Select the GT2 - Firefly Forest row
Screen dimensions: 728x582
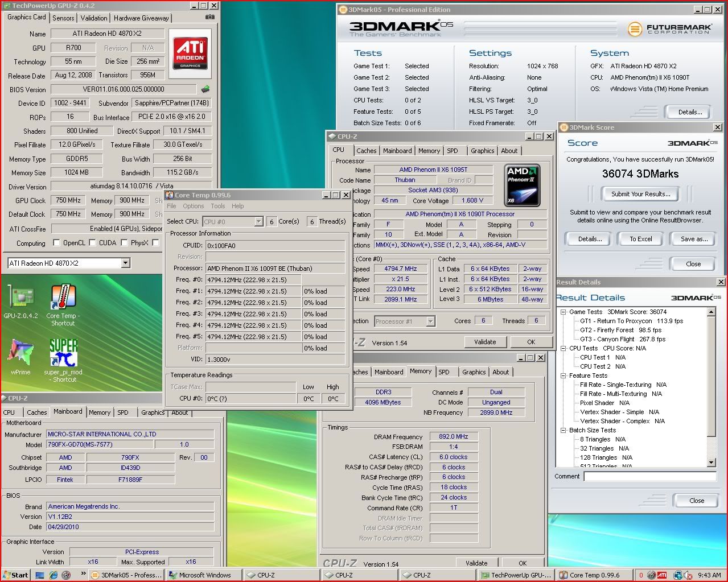(x=621, y=330)
